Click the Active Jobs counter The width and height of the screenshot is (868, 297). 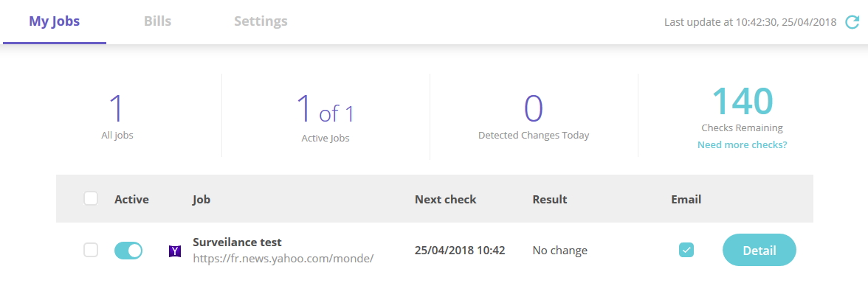pos(325,117)
